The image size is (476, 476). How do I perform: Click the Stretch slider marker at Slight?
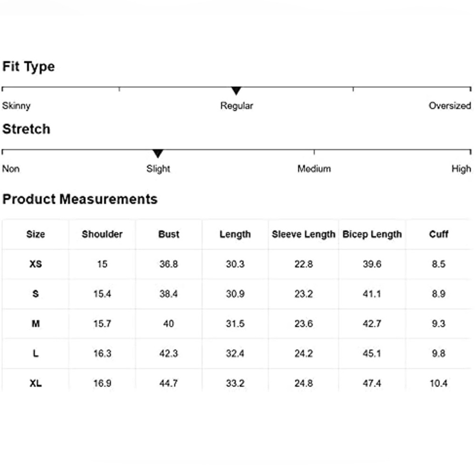(x=158, y=154)
